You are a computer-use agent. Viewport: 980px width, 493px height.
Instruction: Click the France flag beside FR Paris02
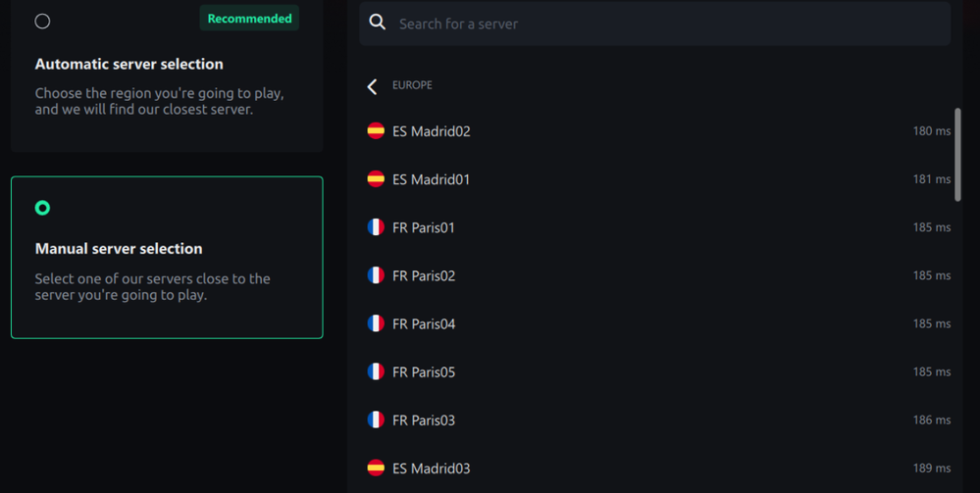coord(376,275)
